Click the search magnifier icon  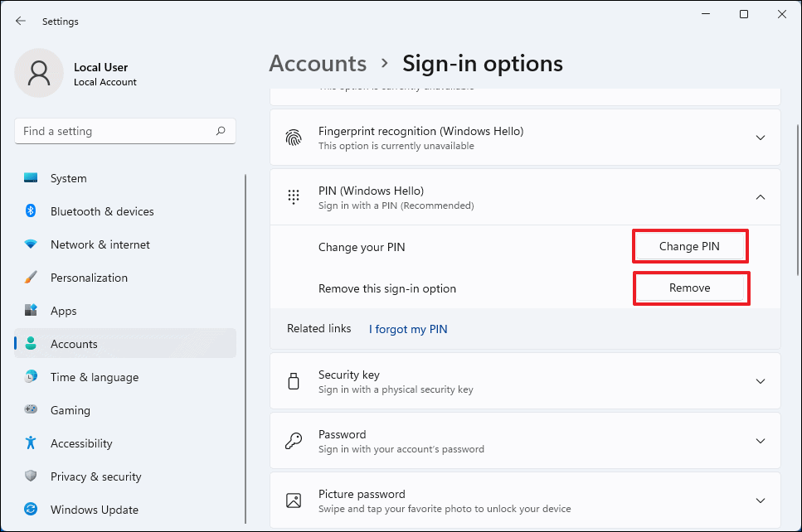coord(221,131)
